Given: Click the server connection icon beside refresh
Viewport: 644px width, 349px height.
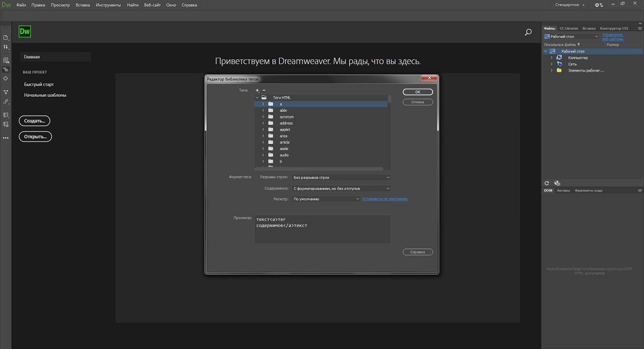Looking at the screenshot, I should coord(557,183).
